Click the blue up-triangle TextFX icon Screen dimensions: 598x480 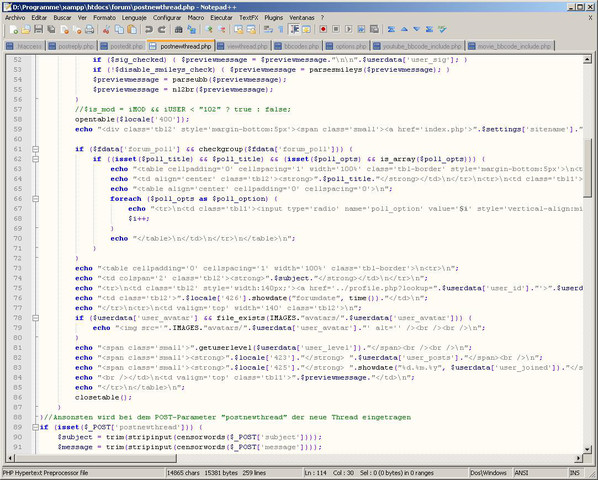[404, 29]
